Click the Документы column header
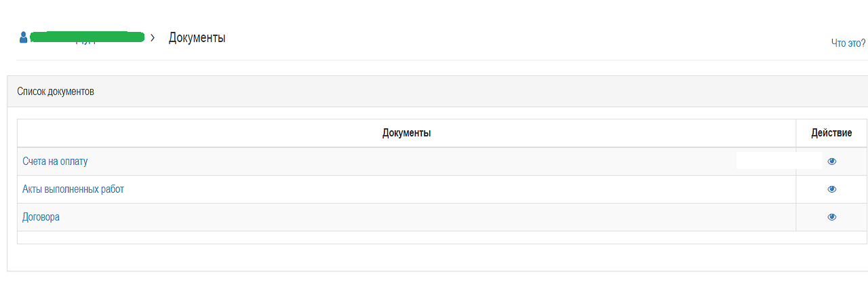Screen dimensions: 868x283 coord(406,133)
